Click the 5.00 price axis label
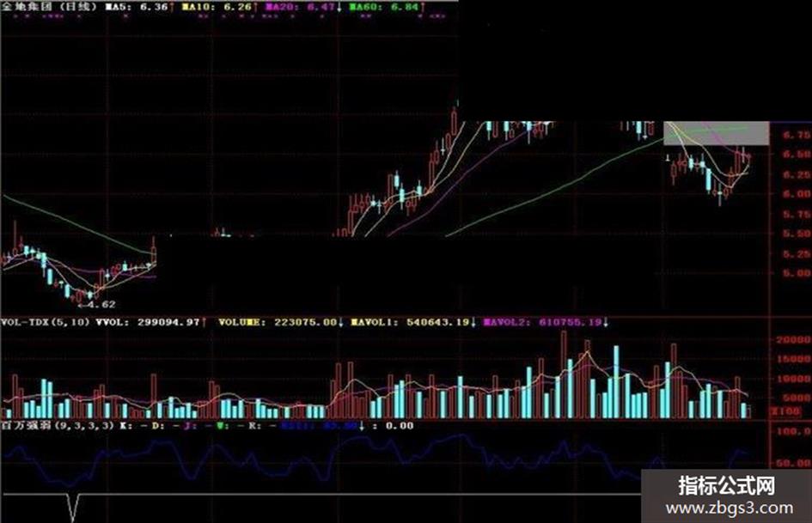Screen dimensions: 812x523 796,273
